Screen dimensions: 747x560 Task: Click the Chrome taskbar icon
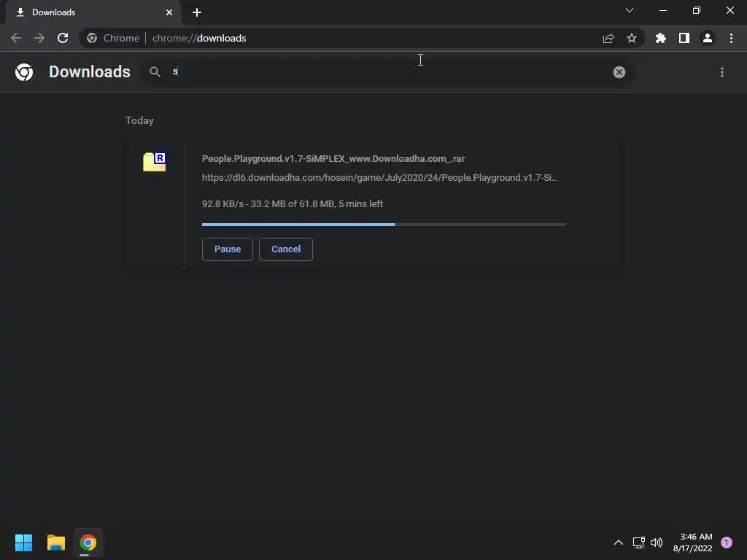tap(88, 542)
